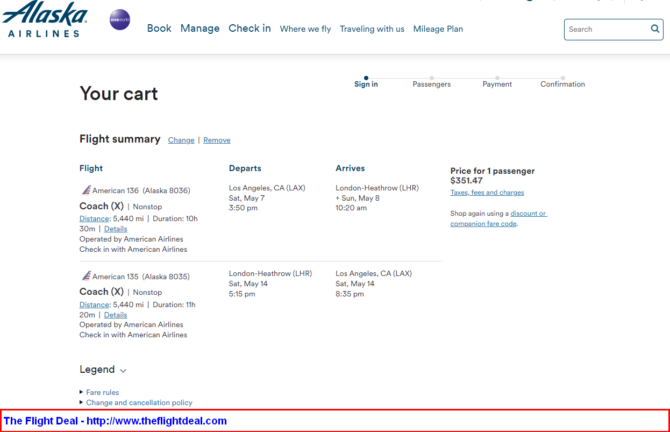Click discount or companion fare code link
The height and width of the screenshot is (432, 670).
(x=499, y=218)
